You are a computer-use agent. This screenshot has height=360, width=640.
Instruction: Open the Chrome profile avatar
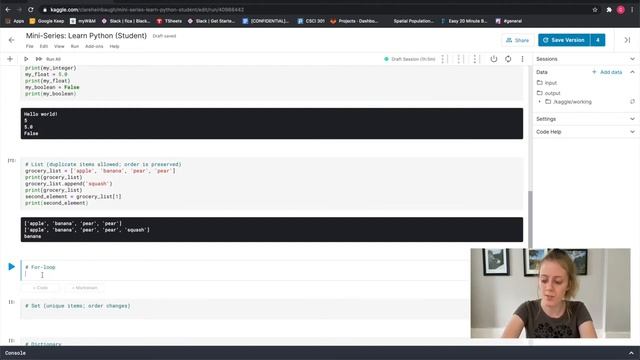(x=620, y=9)
